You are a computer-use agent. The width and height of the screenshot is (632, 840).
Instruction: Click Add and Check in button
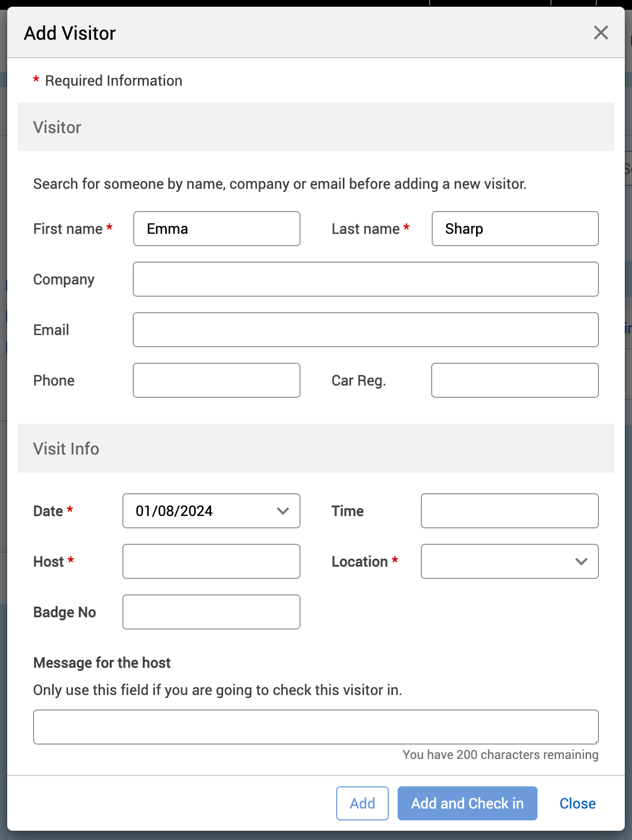[467, 803]
